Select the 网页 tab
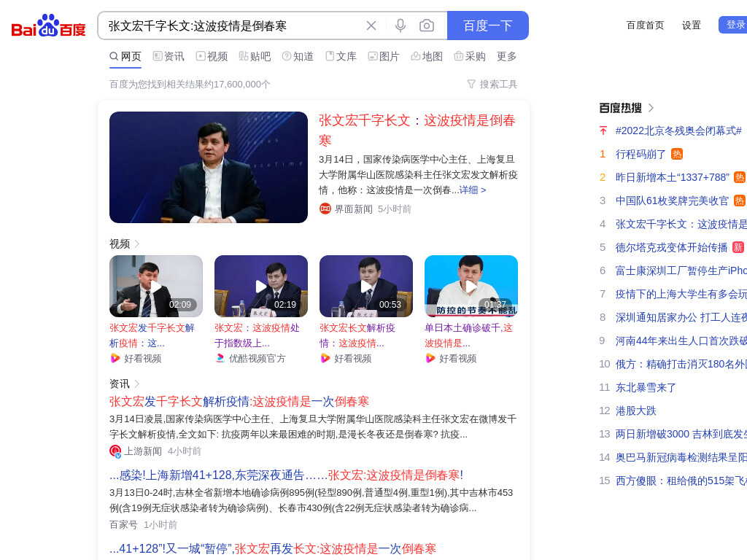Screen dimensions: 747x560 [125, 57]
